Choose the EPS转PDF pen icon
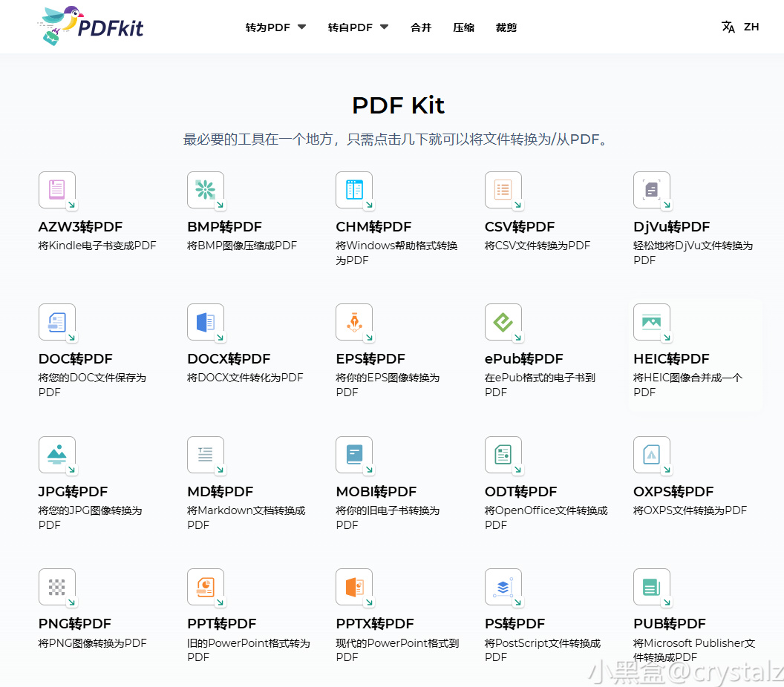 click(354, 322)
